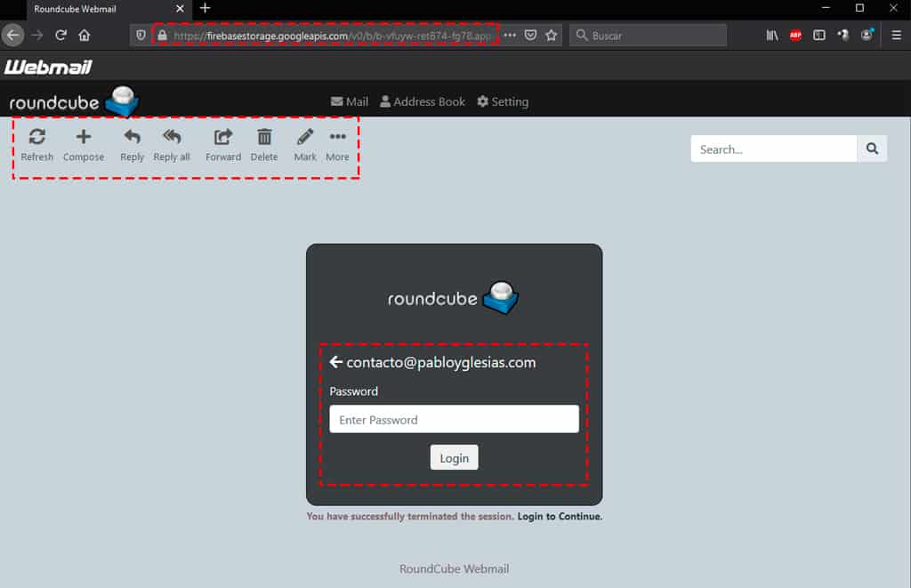Open the Mail section
The height and width of the screenshot is (588, 911).
tap(350, 101)
